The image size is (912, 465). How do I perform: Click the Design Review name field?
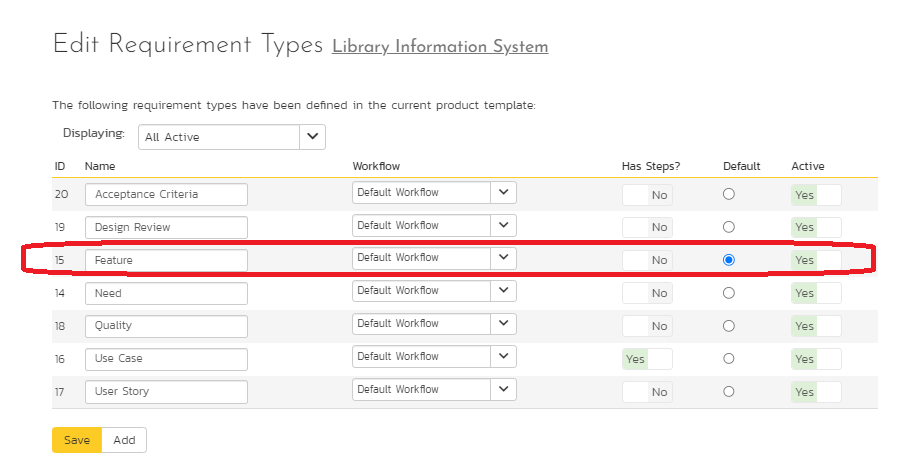pyautogui.click(x=166, y=227)
